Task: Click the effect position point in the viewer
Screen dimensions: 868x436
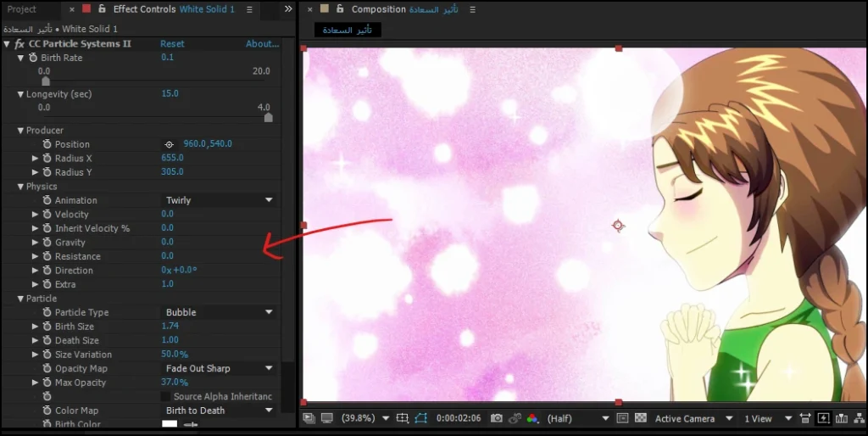Action: coord(618,226)
